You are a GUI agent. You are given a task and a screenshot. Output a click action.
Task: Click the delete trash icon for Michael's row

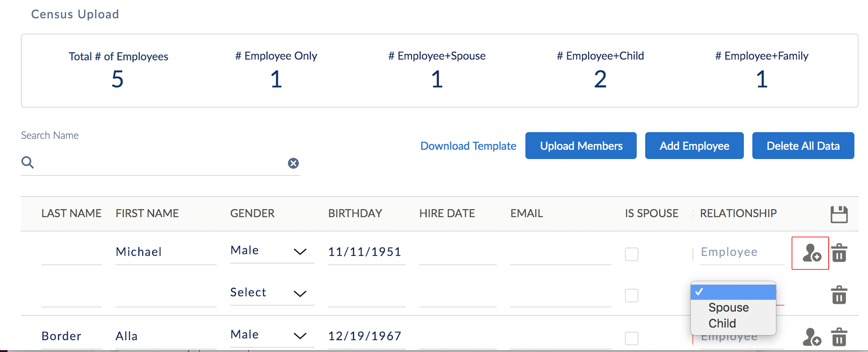(839, 253)
